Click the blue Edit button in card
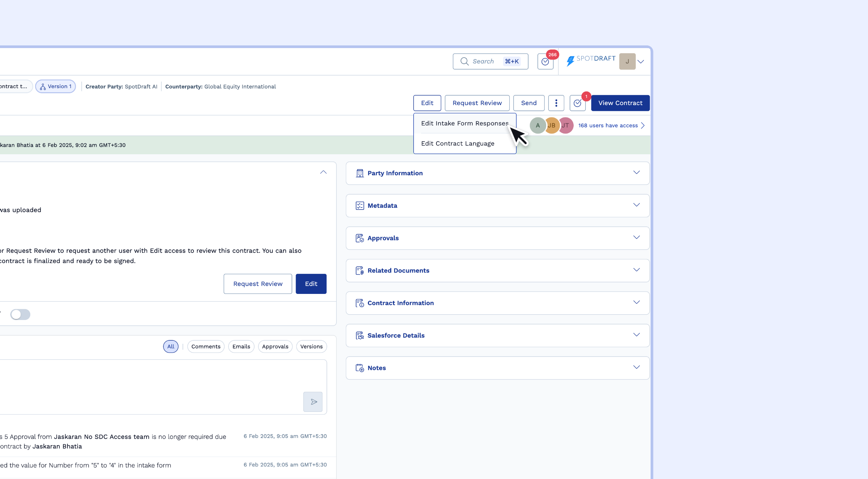The image size is (868, 479). pyautogui.click(x=311, y=284)
